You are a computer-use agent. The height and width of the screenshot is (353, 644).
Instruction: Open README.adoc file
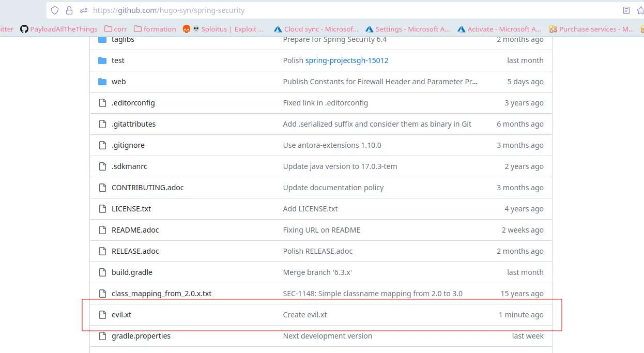click(x=135, y=230)
